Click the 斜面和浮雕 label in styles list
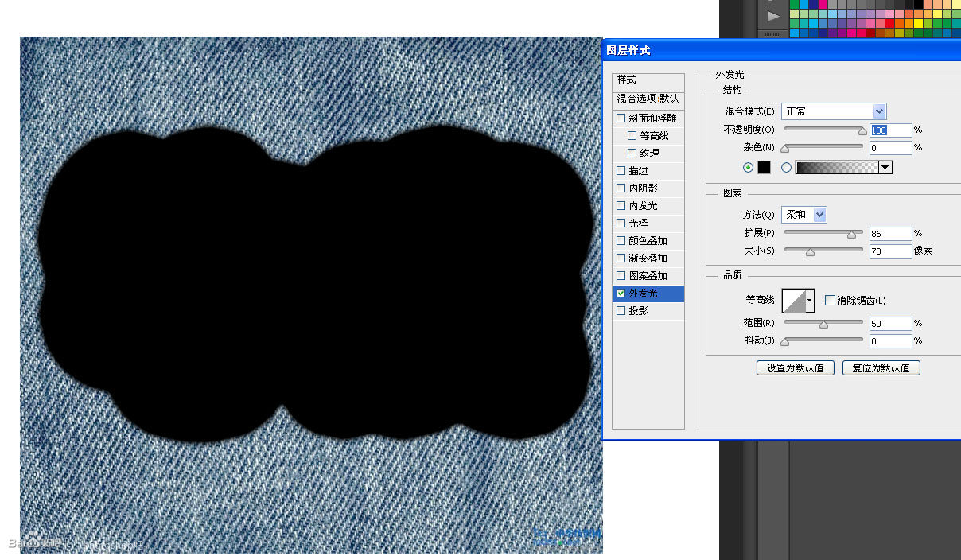This screenshot has height=560, width=961. 652,119
